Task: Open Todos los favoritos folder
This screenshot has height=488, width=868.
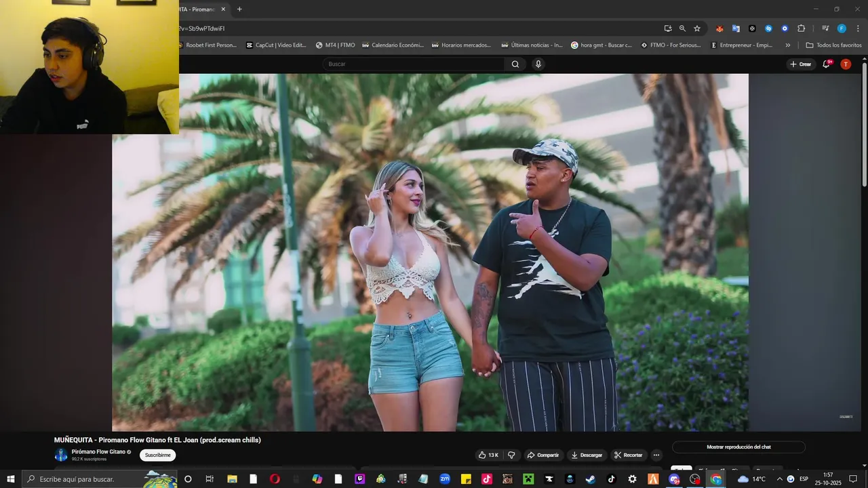Action: pyautogui.click(x=833, y=45)
